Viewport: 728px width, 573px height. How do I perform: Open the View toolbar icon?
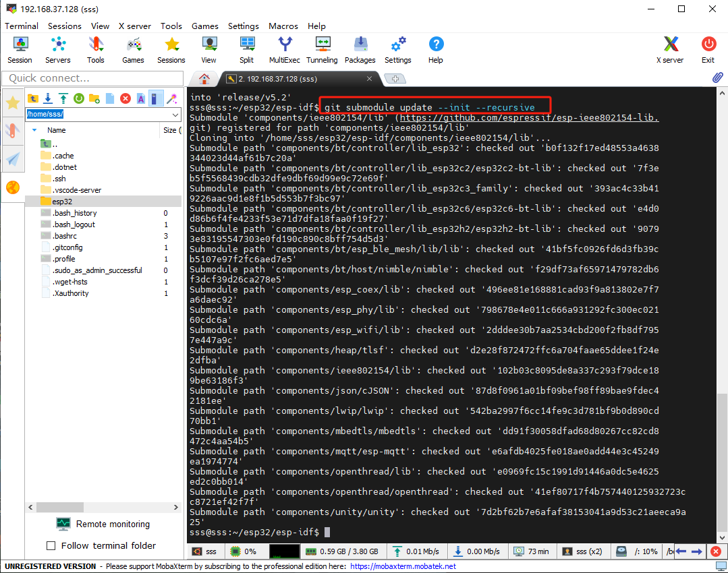209,50
